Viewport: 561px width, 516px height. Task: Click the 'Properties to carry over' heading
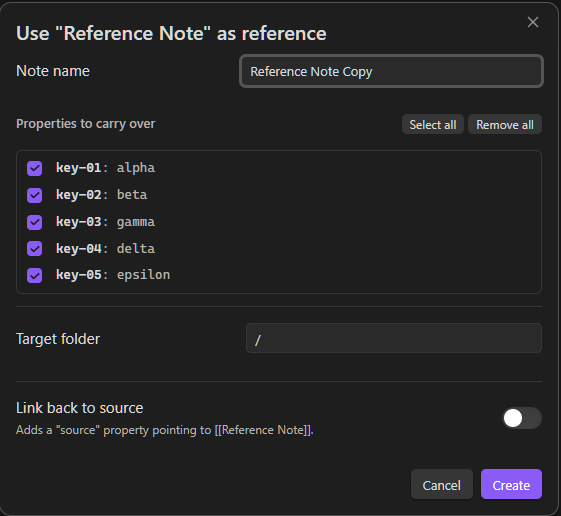tap(86, 124)
